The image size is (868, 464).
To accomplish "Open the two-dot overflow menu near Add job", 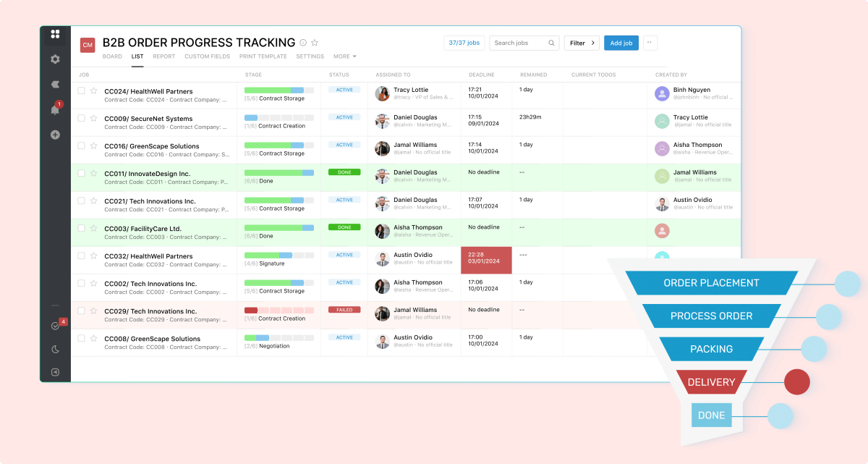I will [x=650, y=43].
